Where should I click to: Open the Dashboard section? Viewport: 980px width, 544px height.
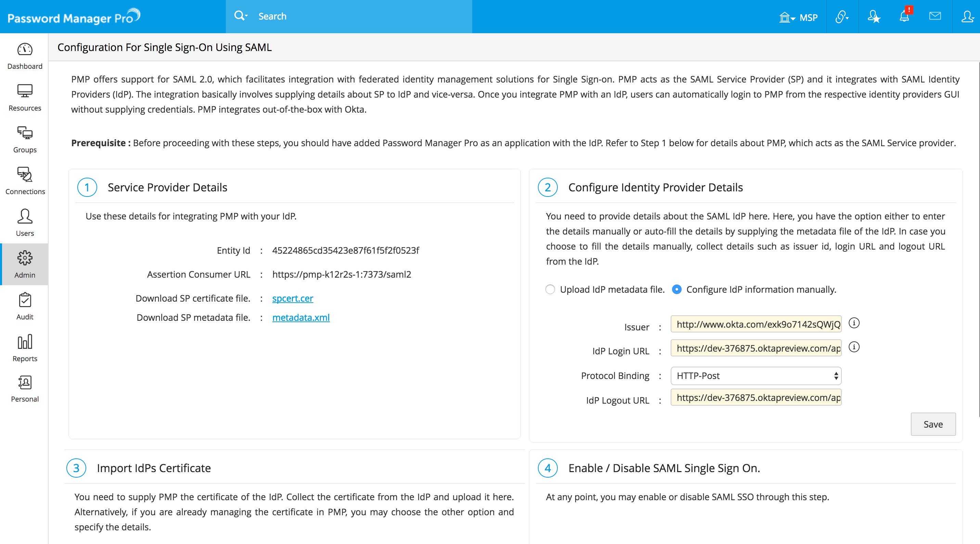tap(24, 56)
